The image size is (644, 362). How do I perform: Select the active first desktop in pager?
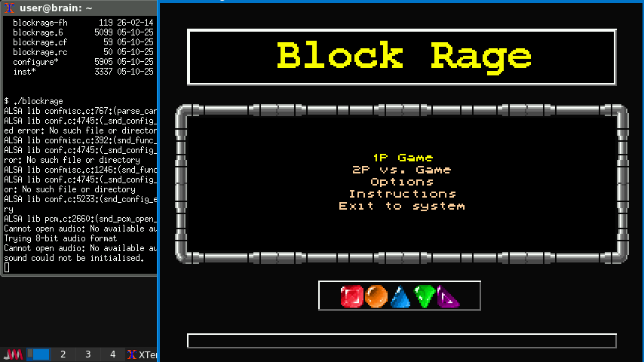38,354
